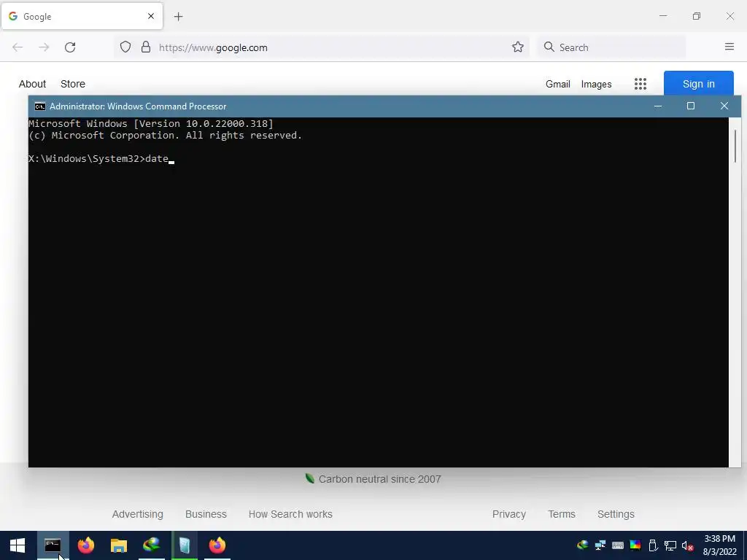Screen dimensions: 747x560
Task: Open the About link on Google
Action: 32,84
